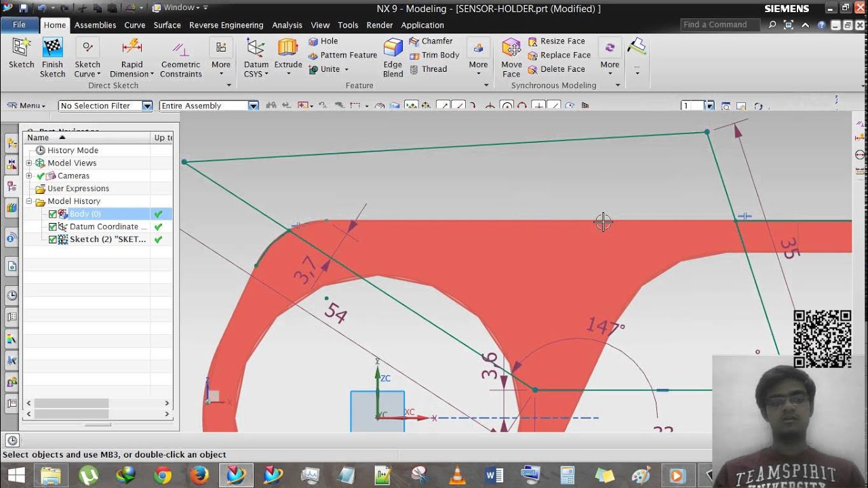
Task: Open Firefox from the taskbar
Action: click(x=199, y=475)
